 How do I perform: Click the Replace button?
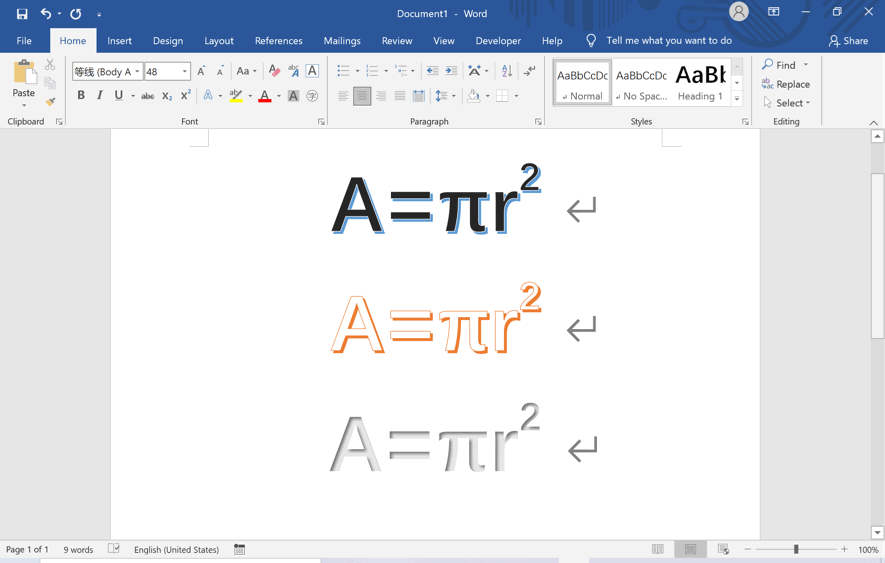786,84
